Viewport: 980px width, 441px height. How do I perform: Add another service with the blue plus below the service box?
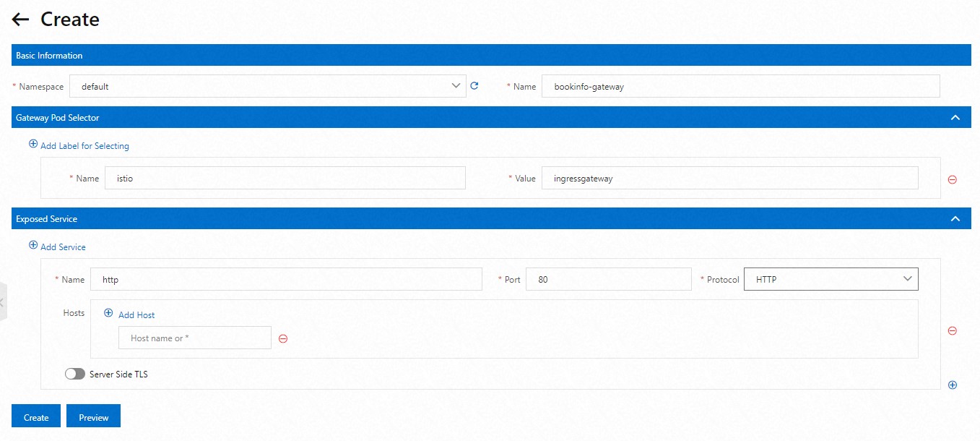click(x=952, y=385)
